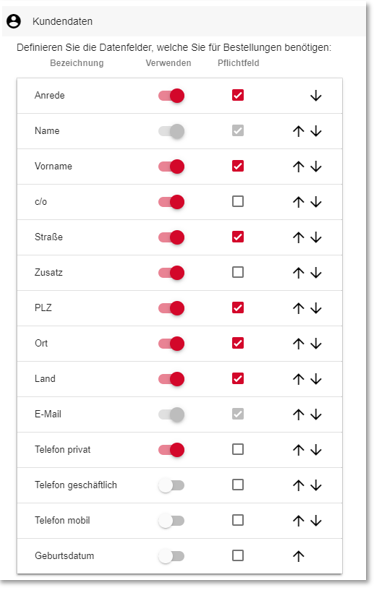Move the Anrede field down
375x590 pixels.
click(316, 96)
